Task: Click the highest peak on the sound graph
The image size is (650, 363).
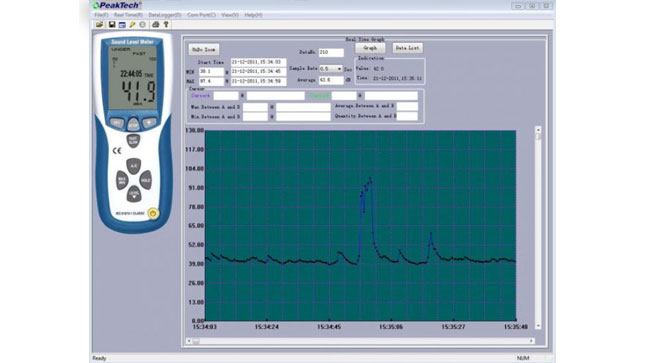Action: 370,179
